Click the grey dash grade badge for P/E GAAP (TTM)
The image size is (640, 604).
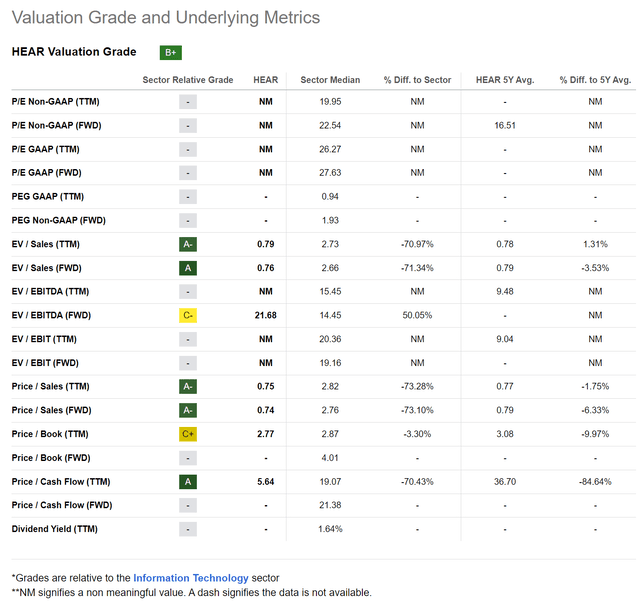pos(188,149)
